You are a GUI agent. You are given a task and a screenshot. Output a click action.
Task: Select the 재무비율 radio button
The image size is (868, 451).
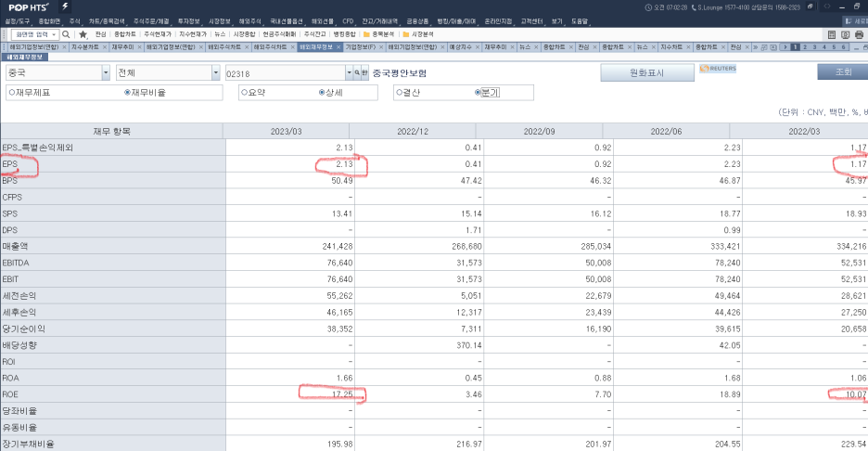127,93
